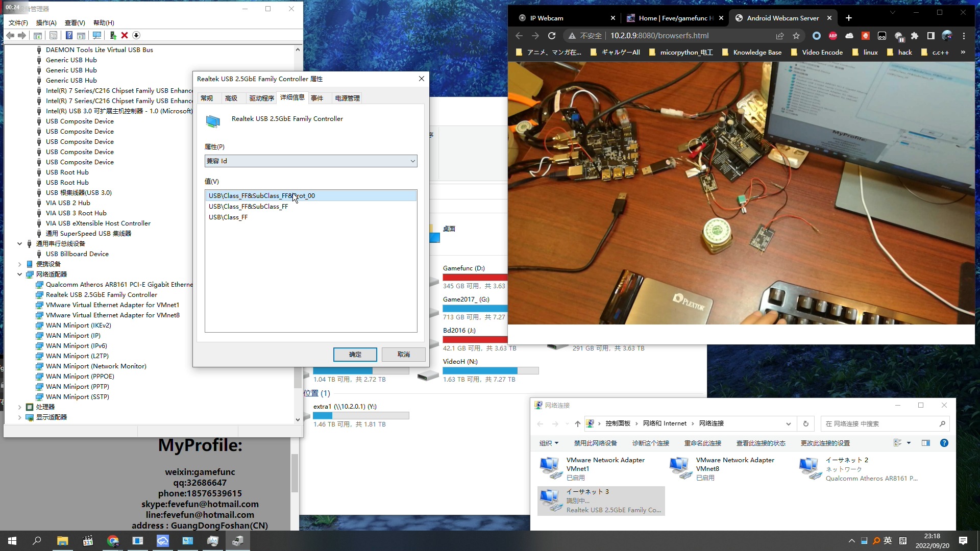Open the 查看(V) menu
This screenshot has width=980, height=551.
[x=75, y=22]
